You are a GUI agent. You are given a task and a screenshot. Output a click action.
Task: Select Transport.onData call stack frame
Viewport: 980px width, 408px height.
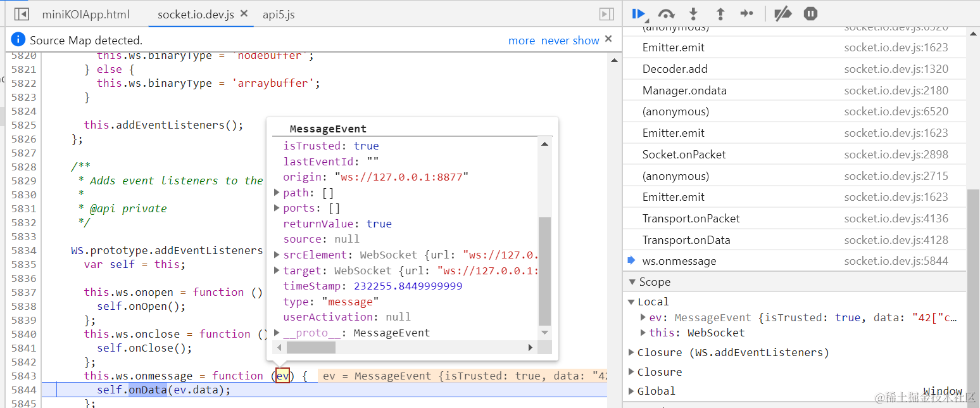[795, 240]
